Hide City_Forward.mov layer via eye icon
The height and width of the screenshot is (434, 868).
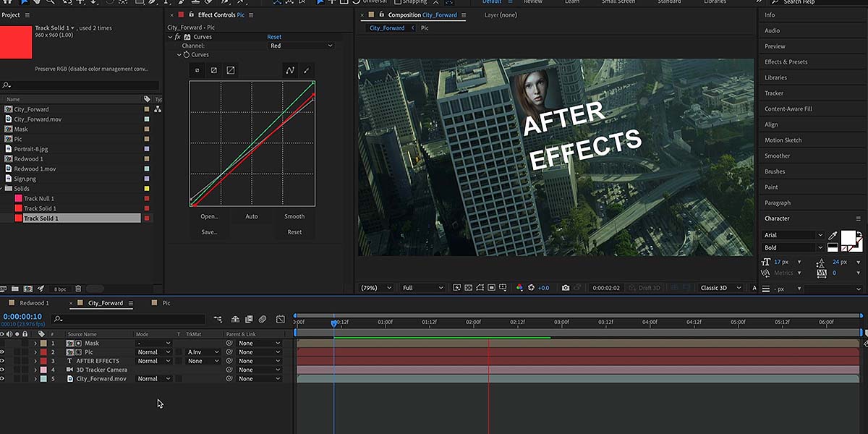click(x=3, y=378)
